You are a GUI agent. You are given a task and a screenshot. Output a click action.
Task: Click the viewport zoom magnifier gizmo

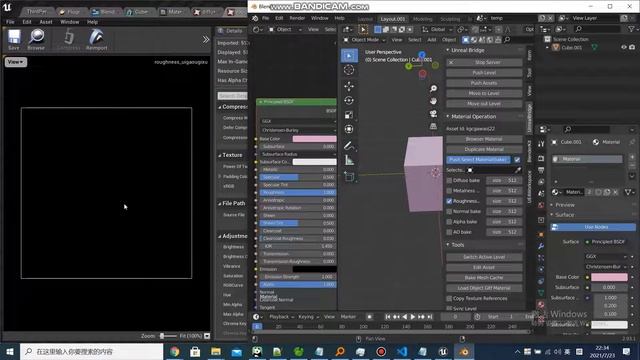point(433,89)
